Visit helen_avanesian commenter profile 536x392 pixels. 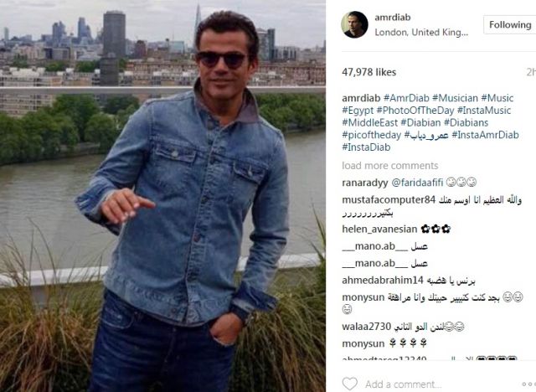[379, 229]
